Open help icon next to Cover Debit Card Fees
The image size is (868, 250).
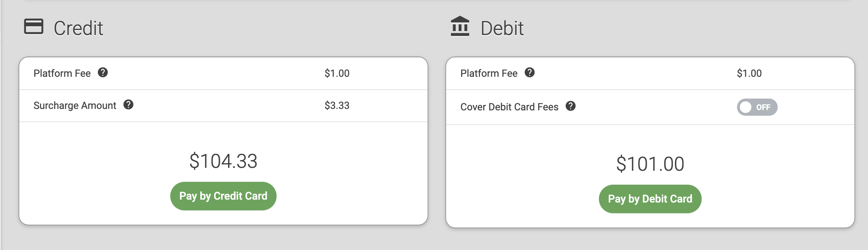pyautogui.click(x=571, y=106)
